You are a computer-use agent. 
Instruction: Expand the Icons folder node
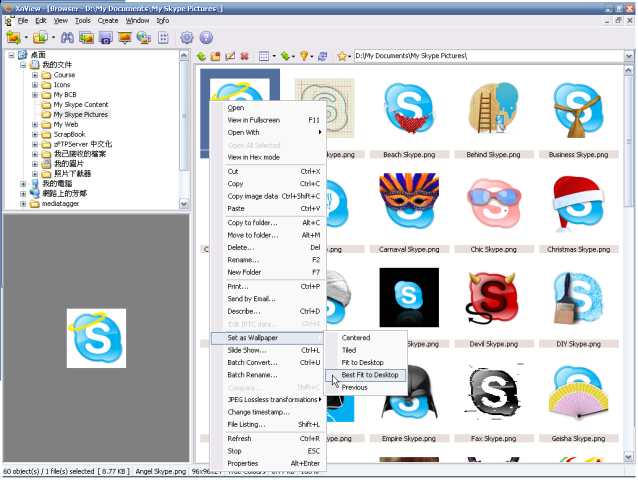point(35,85)
